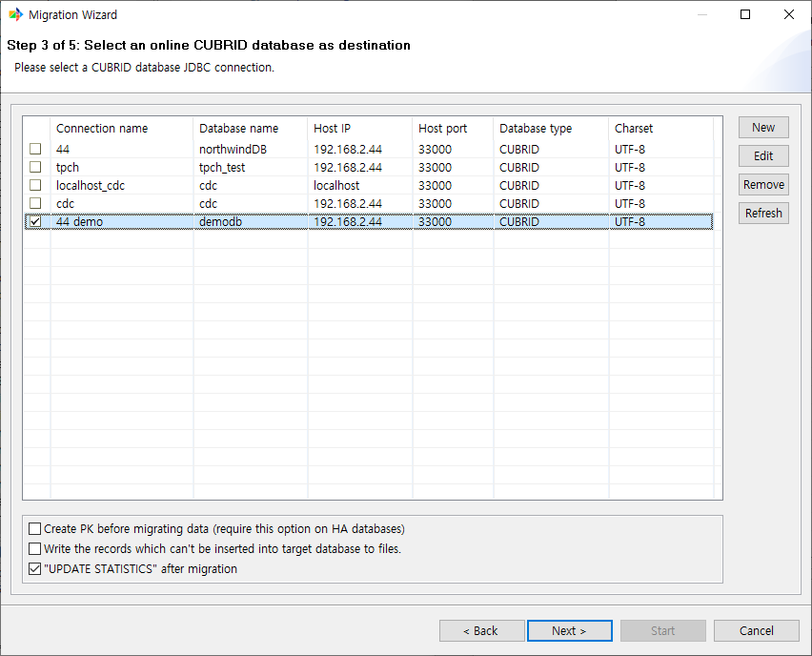Click the Host IP column header

point(332,129)
